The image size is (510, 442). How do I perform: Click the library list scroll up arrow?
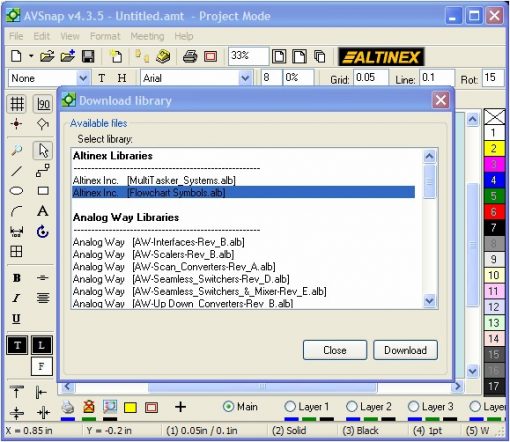tap(429, 156)
